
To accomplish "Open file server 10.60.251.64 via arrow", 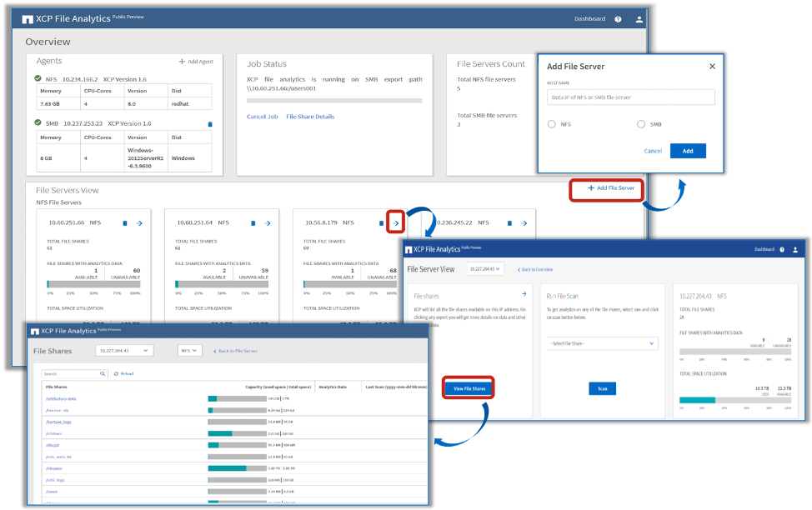I will pyautogui.click(x=267, y=223).
